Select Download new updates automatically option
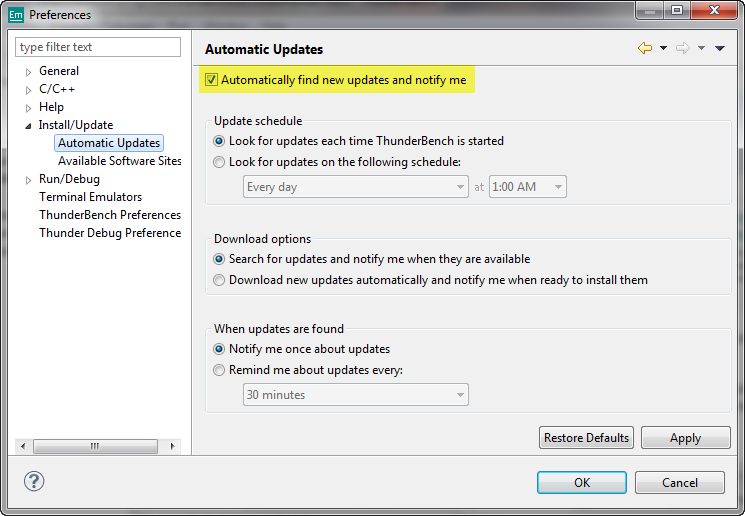Viewport: 745px width, 516px height. point(220,280)
